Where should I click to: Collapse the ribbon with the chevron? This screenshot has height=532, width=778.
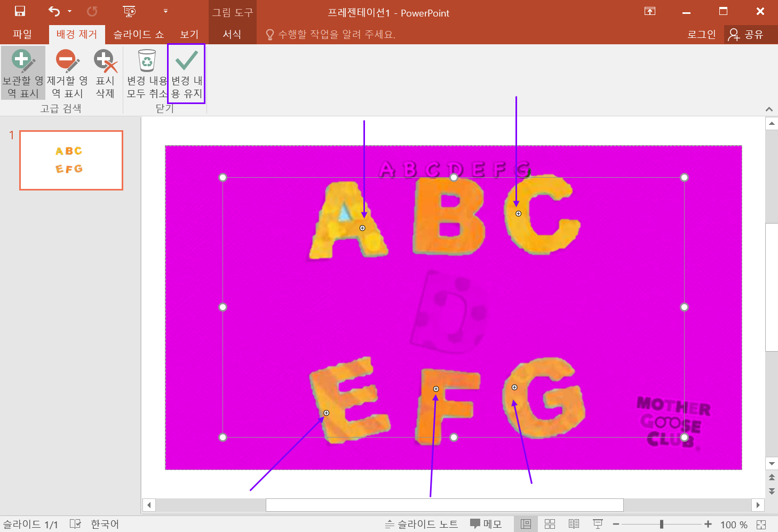769,109
